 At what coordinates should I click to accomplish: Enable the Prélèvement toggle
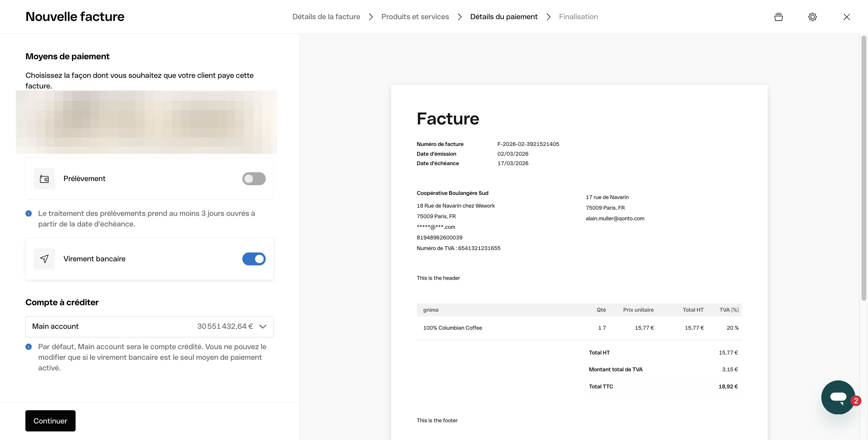click(254, 179)
